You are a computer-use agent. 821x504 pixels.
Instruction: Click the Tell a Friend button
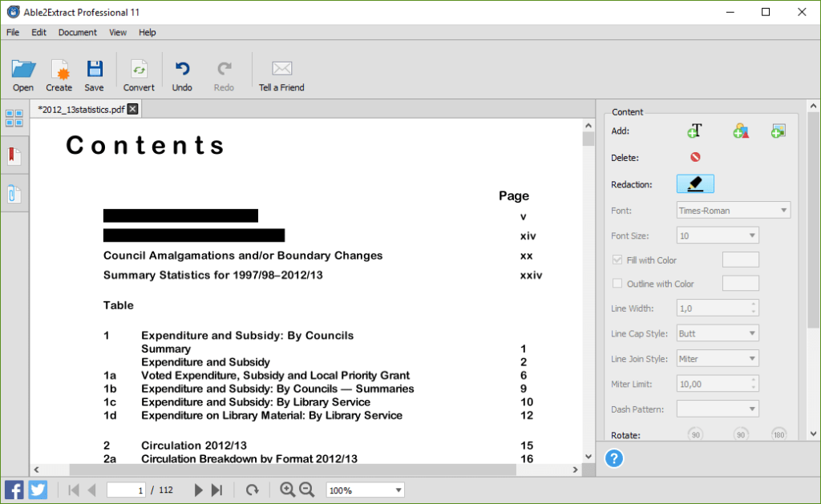coord(281,74)
